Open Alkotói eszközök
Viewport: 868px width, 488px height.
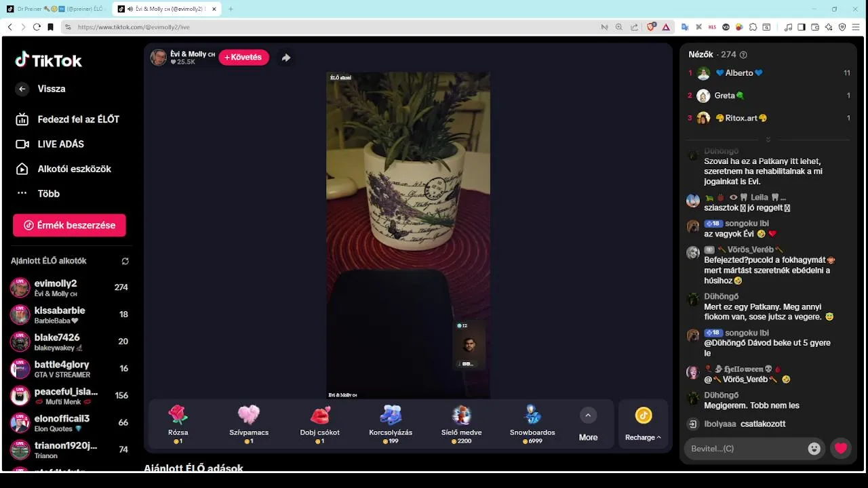63,169
